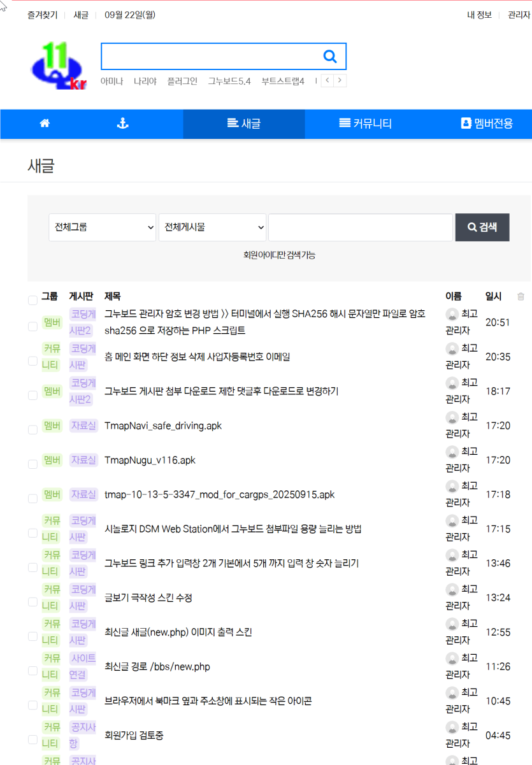Click the magnifier search icon in top search box
Screen dimensions: 532x765
[x=330, y=57]
